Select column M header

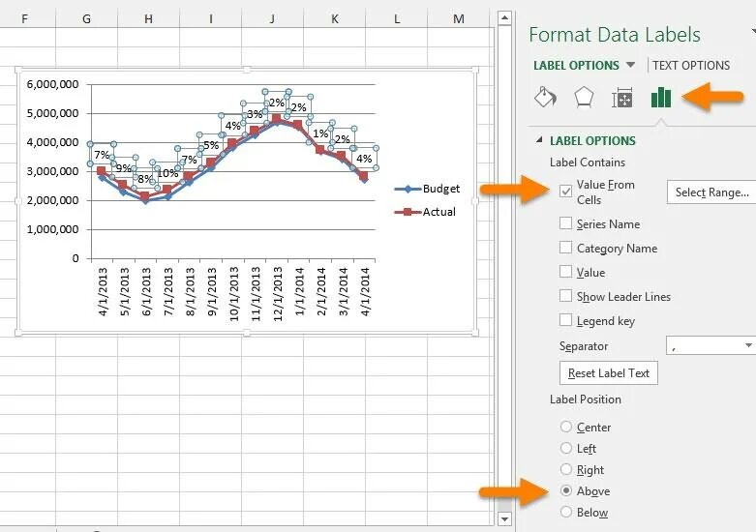459,18
